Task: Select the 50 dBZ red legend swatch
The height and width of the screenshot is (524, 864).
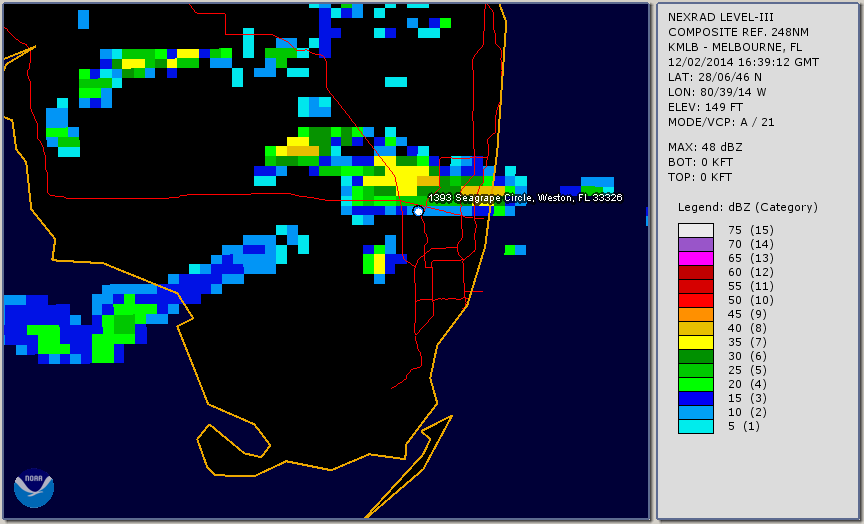Action: click(695, 300)
